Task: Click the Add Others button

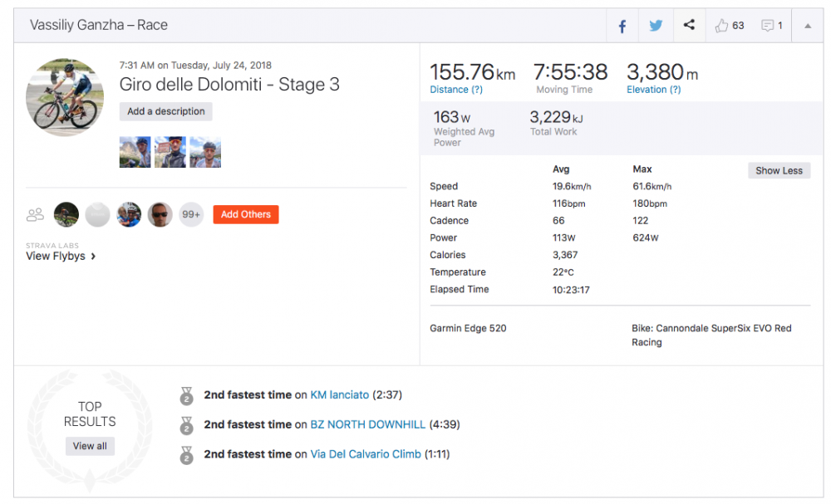Action: click(246, 214)
